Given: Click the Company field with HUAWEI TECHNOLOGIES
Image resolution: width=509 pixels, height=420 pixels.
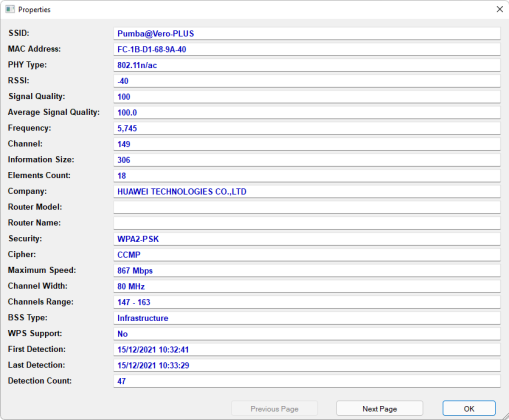Looking at the screenshot, I should coord(307,191).
